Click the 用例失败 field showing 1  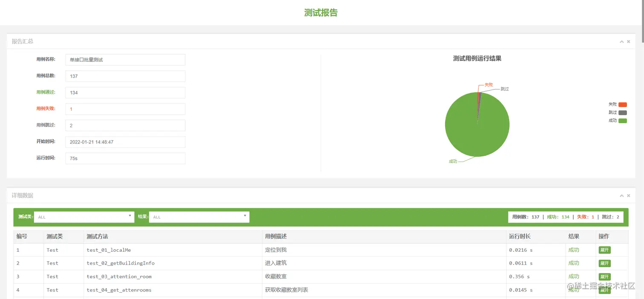(125, 109)
